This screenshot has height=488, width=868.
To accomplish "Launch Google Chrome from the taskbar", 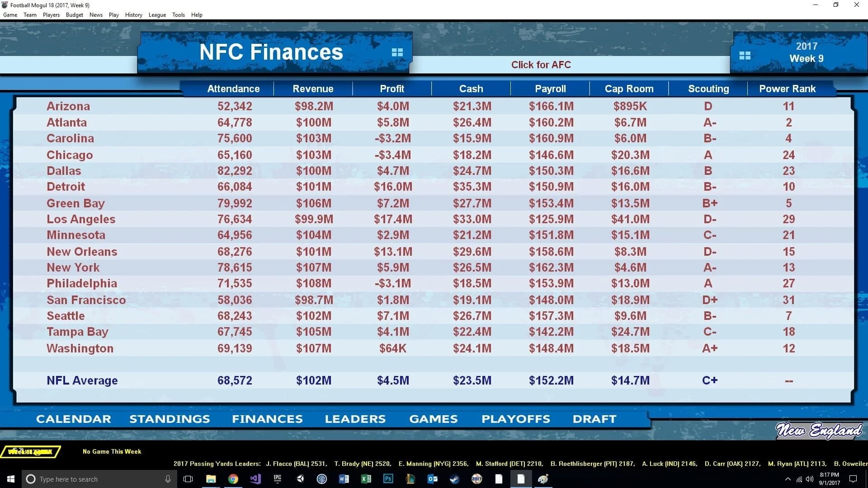I will [x=233, y=479].
